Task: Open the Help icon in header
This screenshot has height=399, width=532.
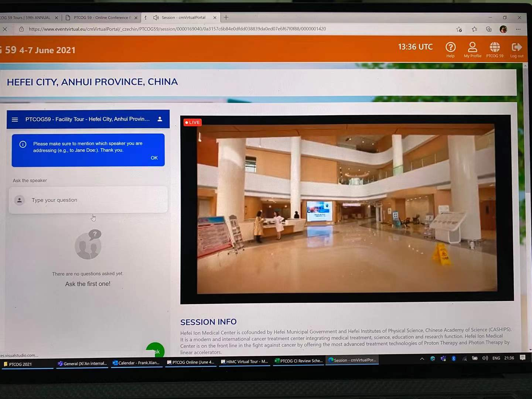Action: 450,50
